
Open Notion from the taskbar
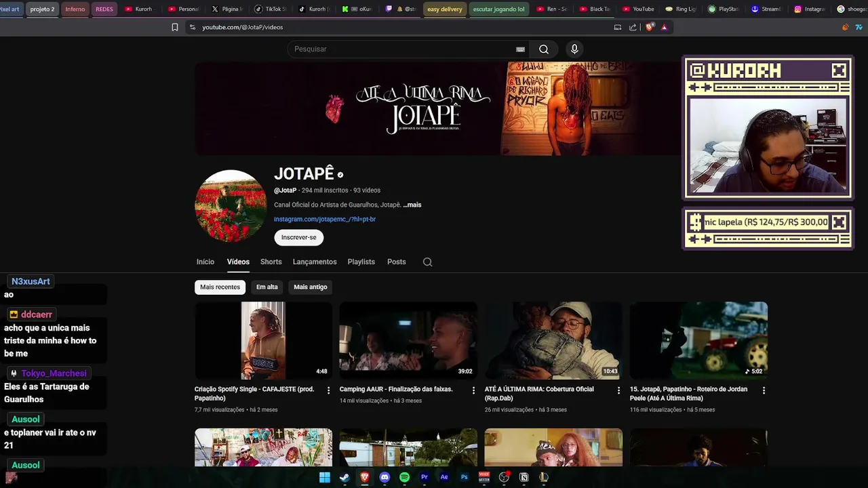tap(524, 477)
